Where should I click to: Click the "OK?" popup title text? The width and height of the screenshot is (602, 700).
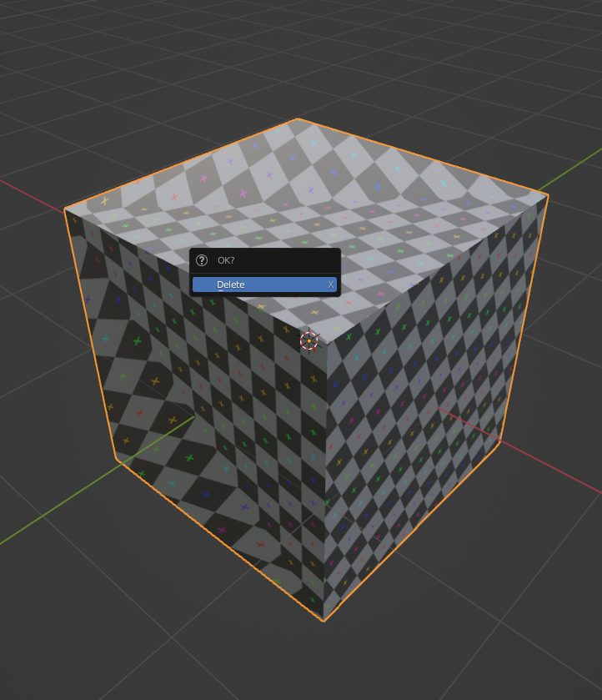pyautogui.click(x=226, y=260)
